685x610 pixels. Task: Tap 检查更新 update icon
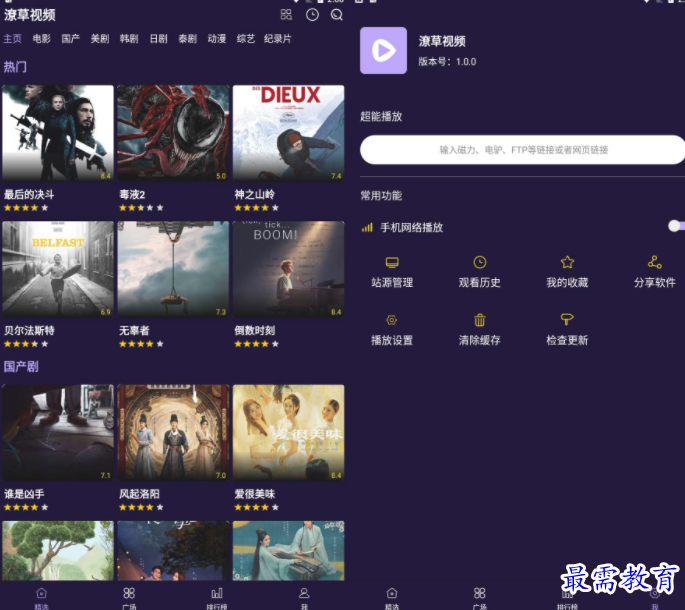tap(567, 319)
